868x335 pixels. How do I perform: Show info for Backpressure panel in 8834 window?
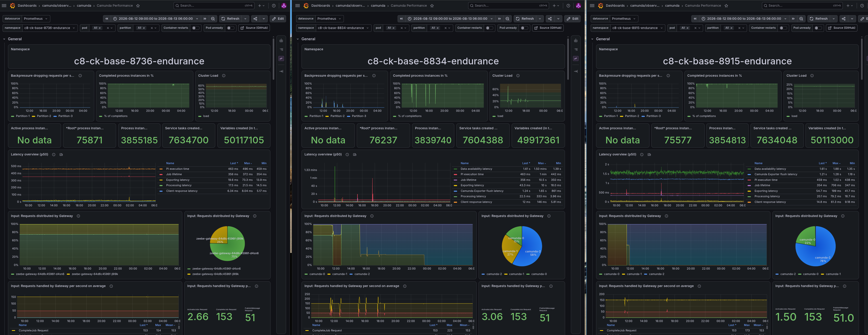click(x=374, y=76)
